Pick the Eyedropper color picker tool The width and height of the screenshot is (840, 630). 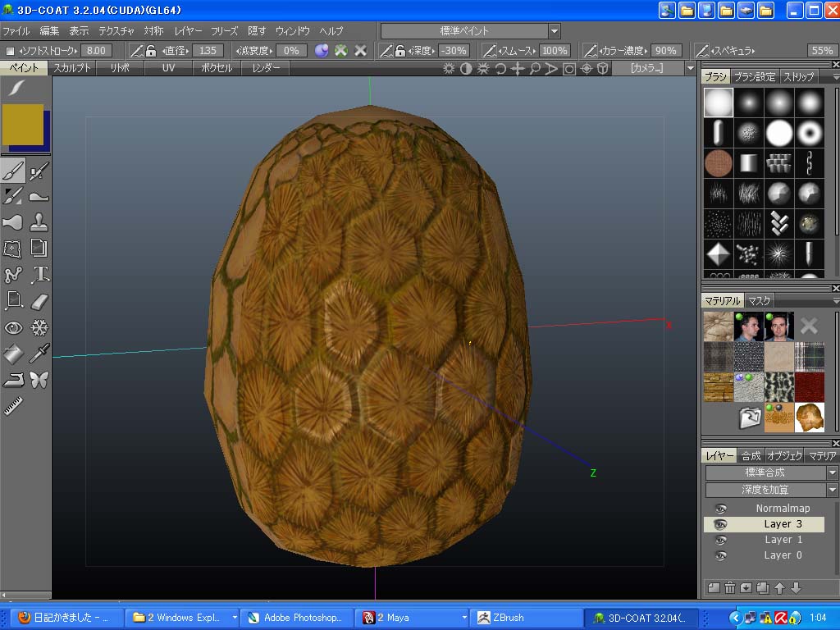point(39,354)
